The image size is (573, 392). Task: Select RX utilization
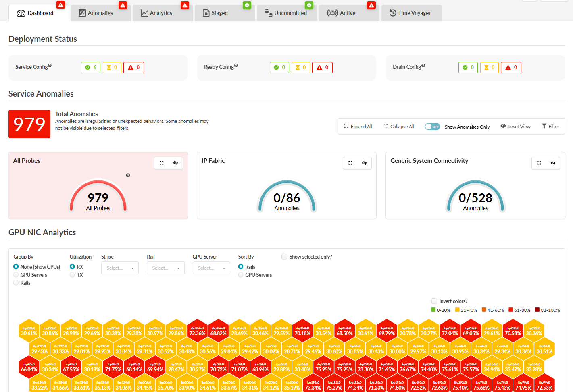tap(72, 267)
